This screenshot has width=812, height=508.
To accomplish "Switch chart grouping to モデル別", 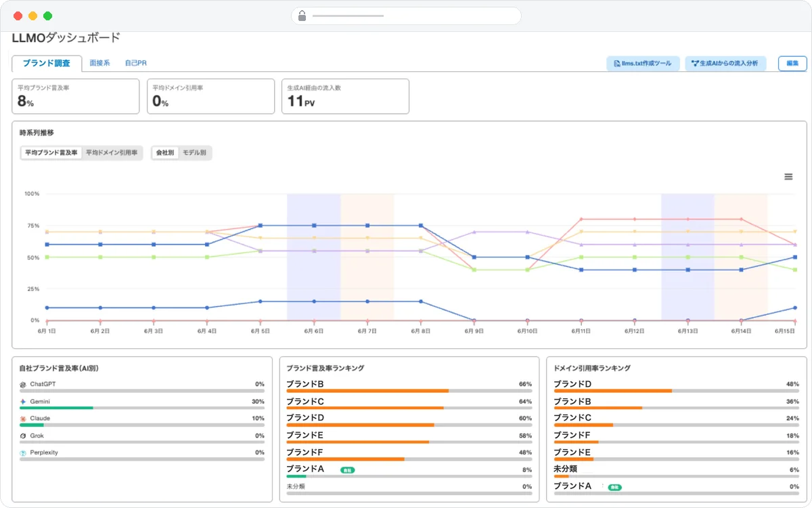I will point(194,153).
